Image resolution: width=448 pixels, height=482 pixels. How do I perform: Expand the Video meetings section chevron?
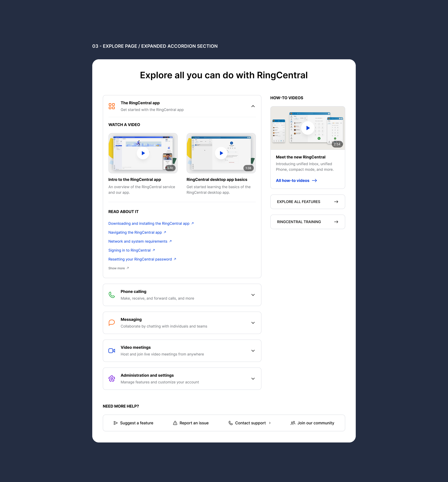click(x=253, y=351)
